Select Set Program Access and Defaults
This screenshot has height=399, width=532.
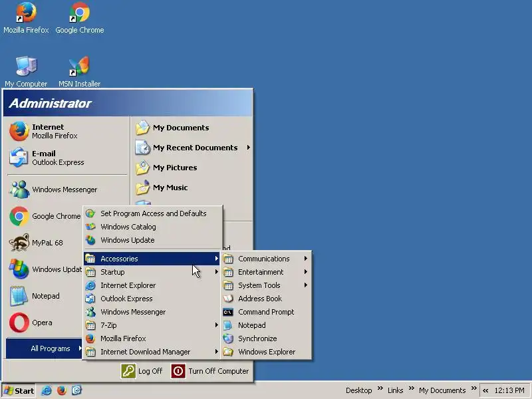pos(154,213)
